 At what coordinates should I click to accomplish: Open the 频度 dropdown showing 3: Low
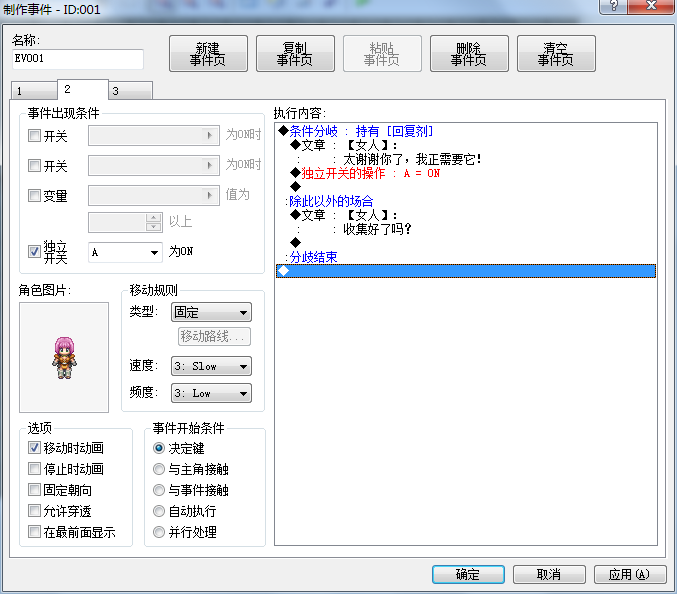click(211, 393)
